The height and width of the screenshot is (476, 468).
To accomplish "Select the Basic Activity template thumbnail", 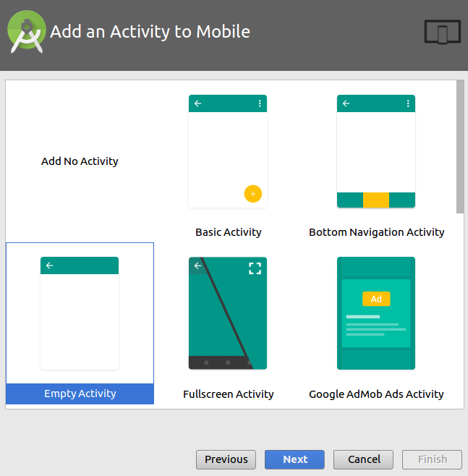I will [x=228, y=152].
